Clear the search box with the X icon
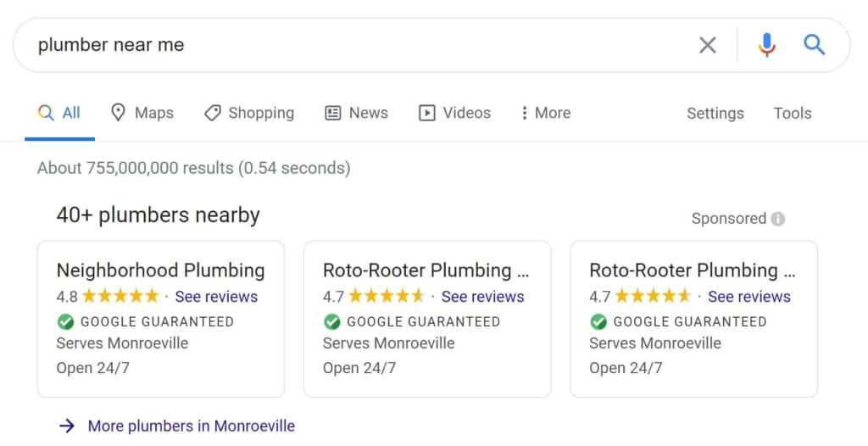 click(x=707, y=45)
